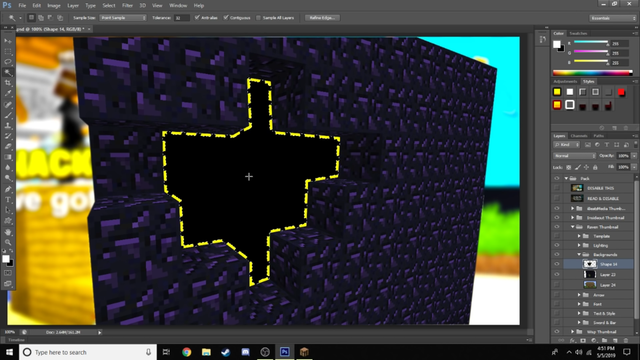
Task: Switch to the Adjustments tab
Action: (x=565, y=82)
